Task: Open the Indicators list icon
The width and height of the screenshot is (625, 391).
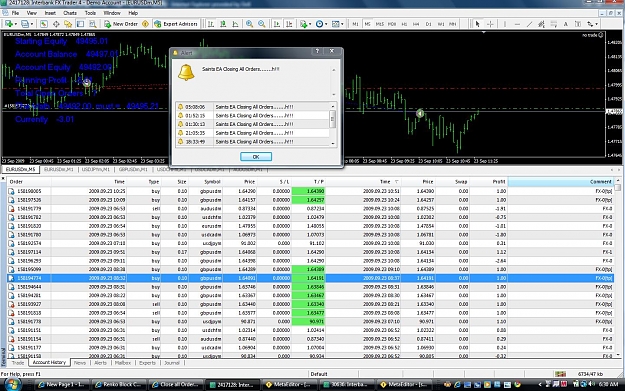Action: tap(304, 24)
